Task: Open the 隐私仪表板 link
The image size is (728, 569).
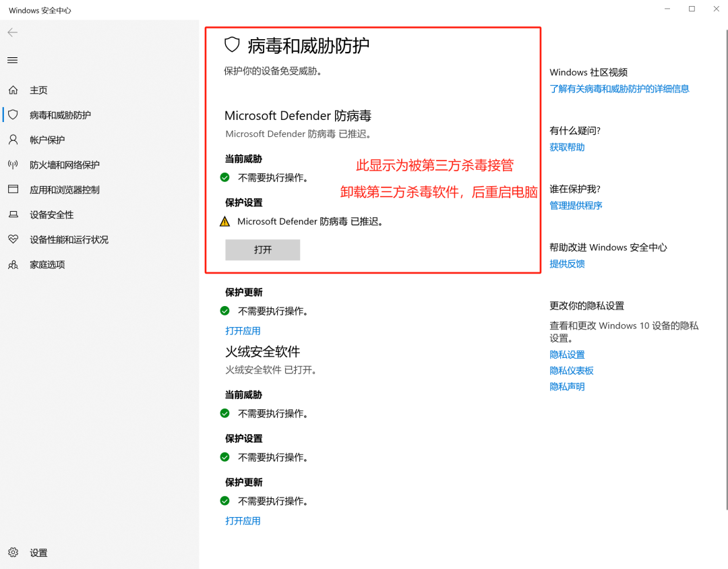Action: pyautogui.click(x=572, y=371)
